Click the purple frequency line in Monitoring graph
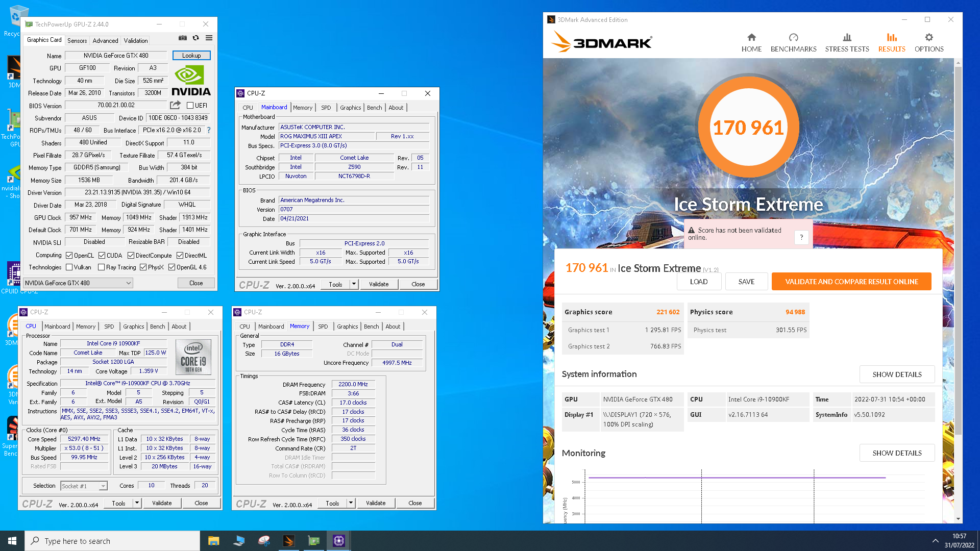Screen dimensions: 980x551 click(737, 478)
